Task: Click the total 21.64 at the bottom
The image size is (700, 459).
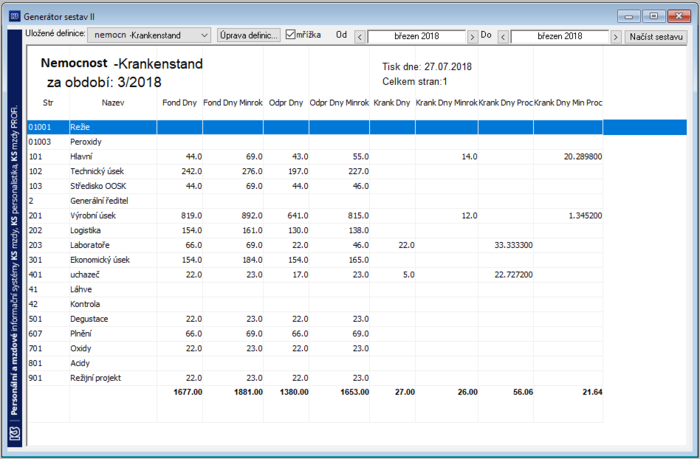Action: (x=592, y=392)
